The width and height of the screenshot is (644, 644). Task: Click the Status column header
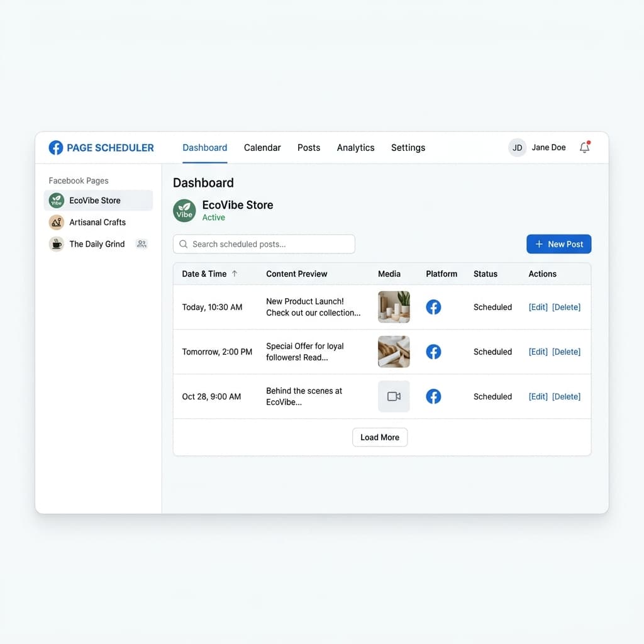pyautogui.click(x=485, y=274)
